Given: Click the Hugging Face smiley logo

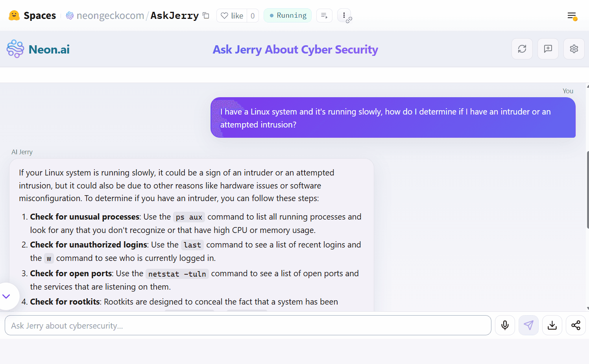Looking at the screenshot, I should (14, 15).
